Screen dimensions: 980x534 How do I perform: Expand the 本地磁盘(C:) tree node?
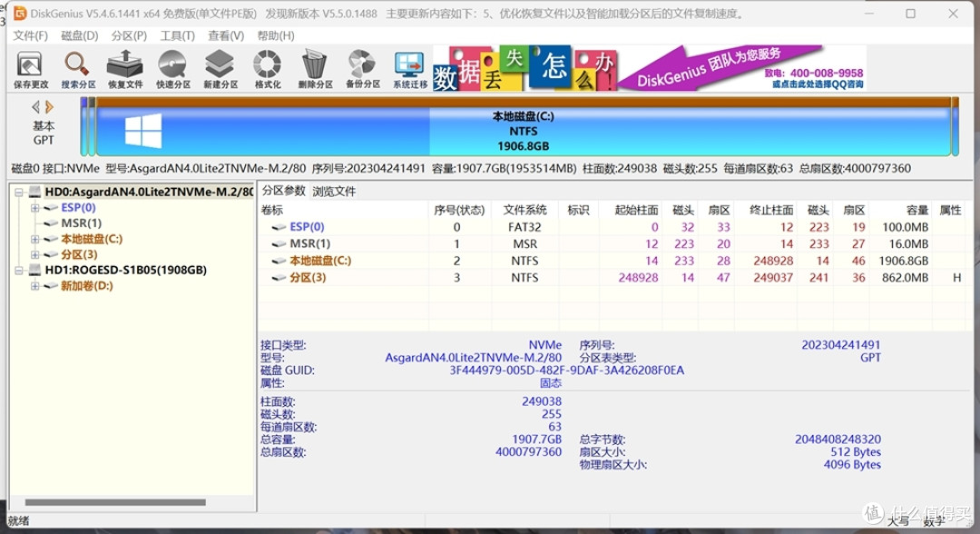[35, 239]
